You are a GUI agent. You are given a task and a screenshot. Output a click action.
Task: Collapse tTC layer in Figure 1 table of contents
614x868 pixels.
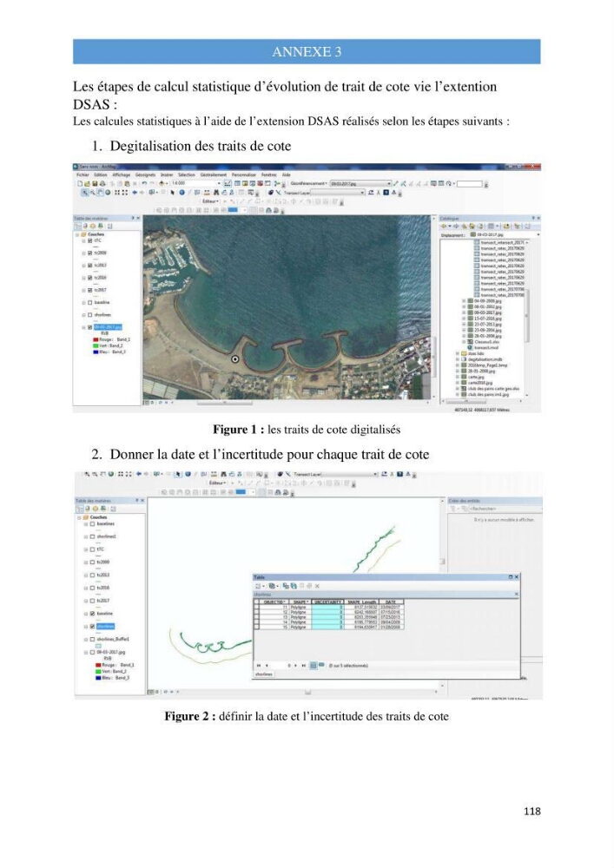pos(84,240)
